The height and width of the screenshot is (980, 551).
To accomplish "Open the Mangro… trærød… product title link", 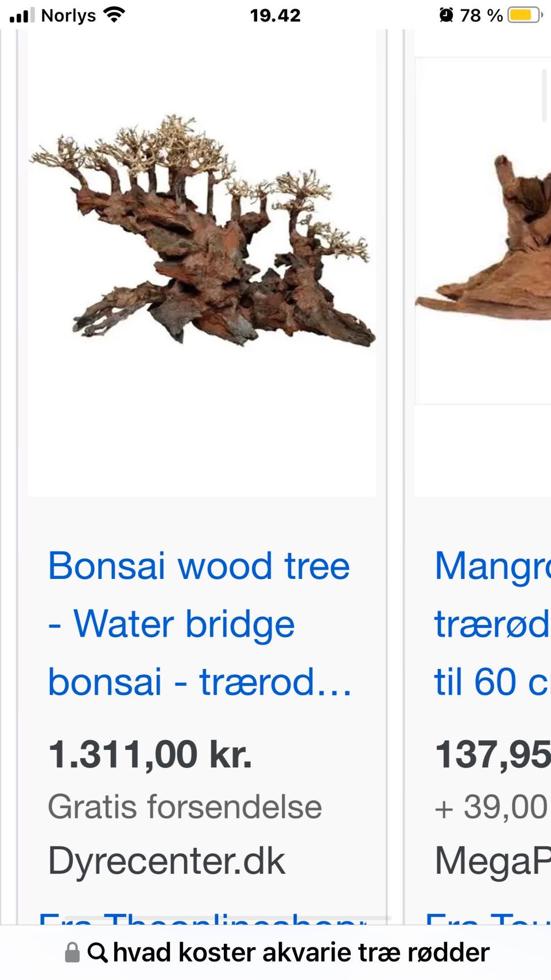I will click(492, 624).
